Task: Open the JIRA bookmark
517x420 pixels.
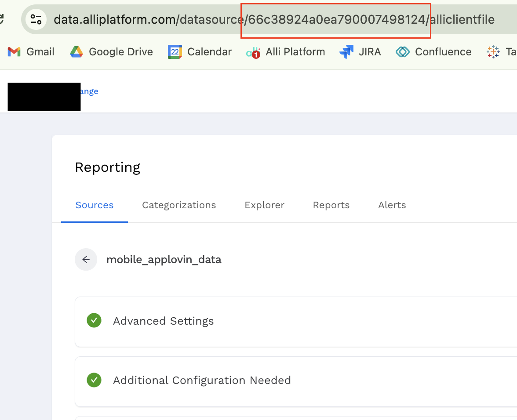Action: pos(360,52)
